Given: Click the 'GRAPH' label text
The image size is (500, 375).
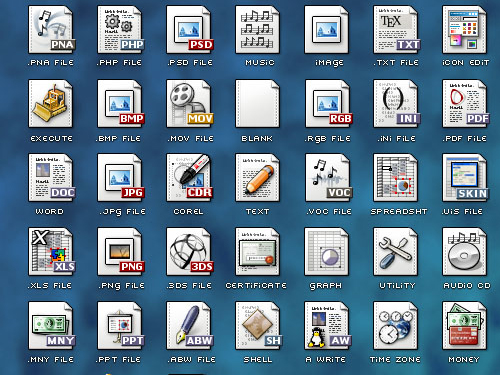Looking at the screenshot, I should [x=326, y=286].
